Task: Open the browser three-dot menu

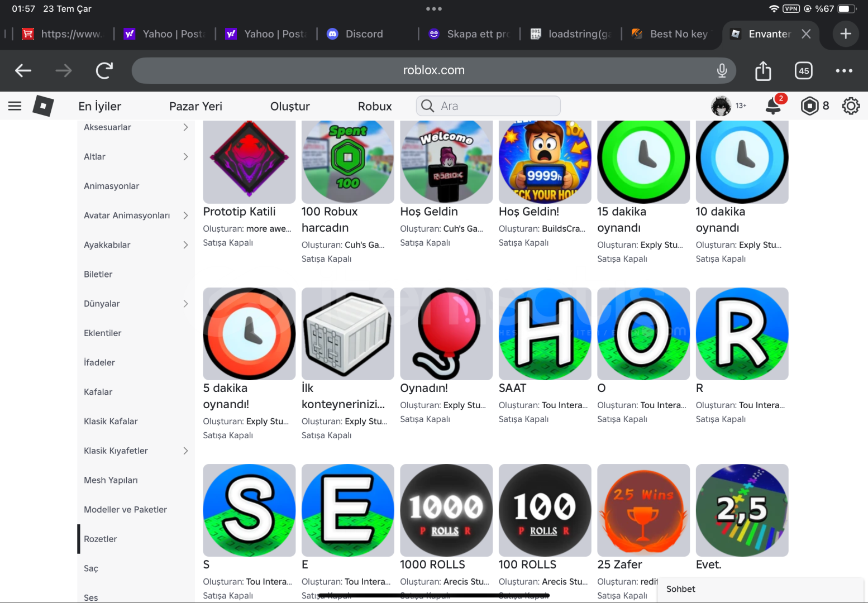Action: (844, 70)
